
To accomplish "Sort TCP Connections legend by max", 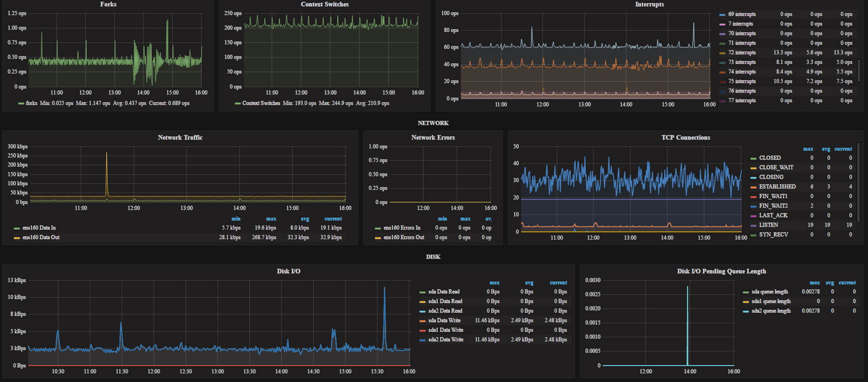I will coord(808,149).
